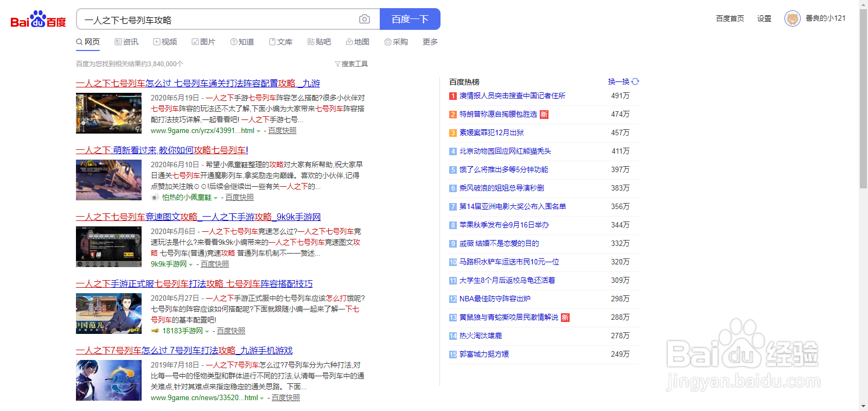Switch to 资讯 tab
The image size is (868, 411).
tap(126, 42)
